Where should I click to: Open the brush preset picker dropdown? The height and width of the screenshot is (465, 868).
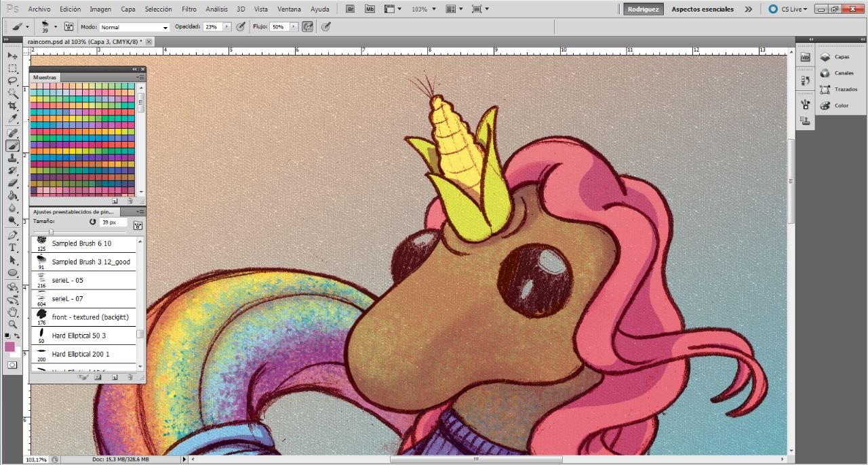coord(56,26)
